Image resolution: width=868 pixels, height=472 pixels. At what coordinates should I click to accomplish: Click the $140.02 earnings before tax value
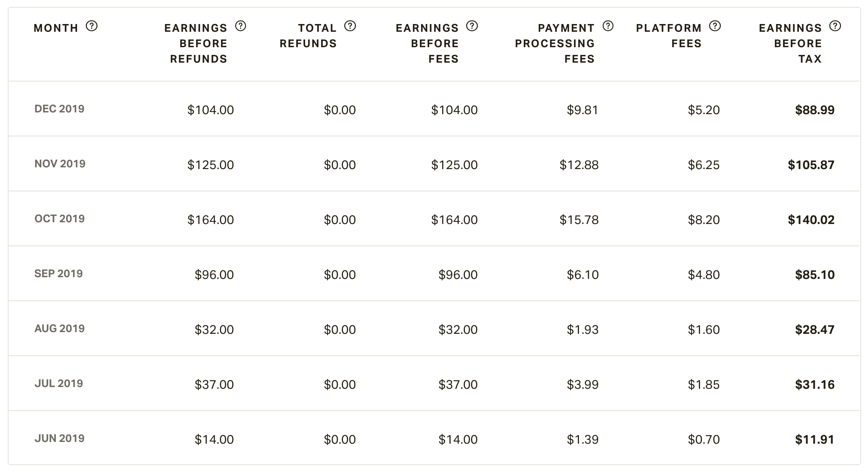click(x=811, y=220)
